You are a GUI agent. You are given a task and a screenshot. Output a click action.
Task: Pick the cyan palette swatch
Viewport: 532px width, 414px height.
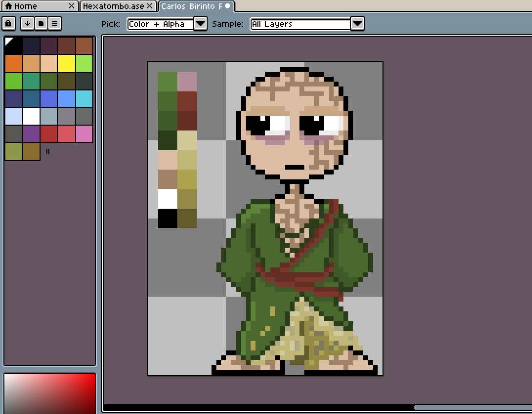[84, 99]
